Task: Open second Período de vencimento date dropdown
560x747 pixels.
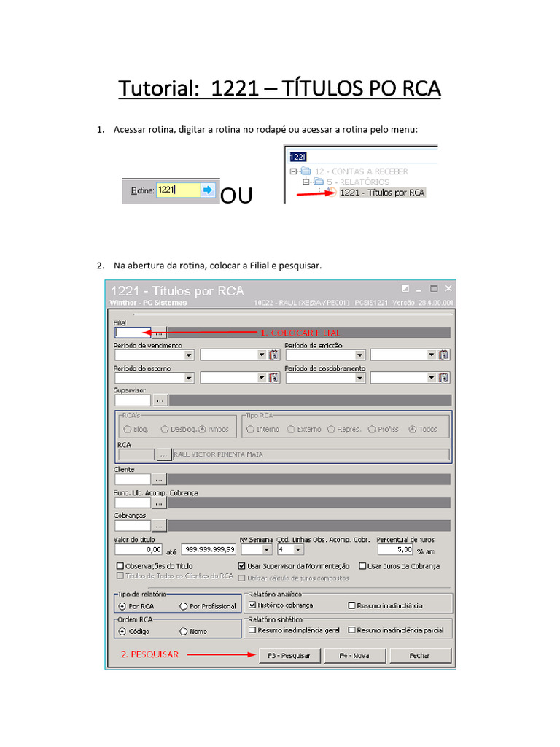Action: point(262,355)
